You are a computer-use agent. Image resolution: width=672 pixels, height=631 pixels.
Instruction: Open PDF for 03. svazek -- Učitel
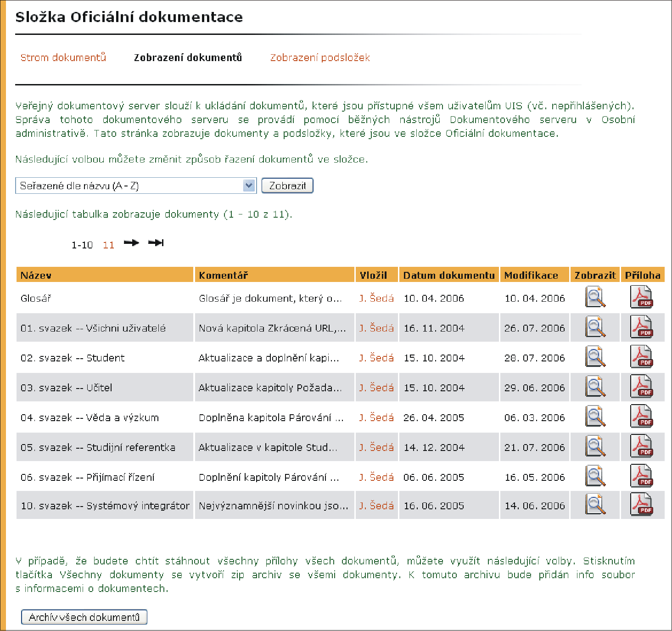(642, 387)
